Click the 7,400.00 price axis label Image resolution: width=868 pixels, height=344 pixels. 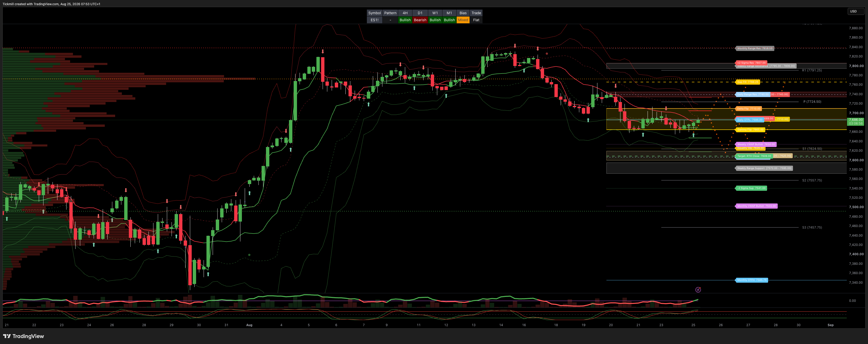(x=856, y=254)
